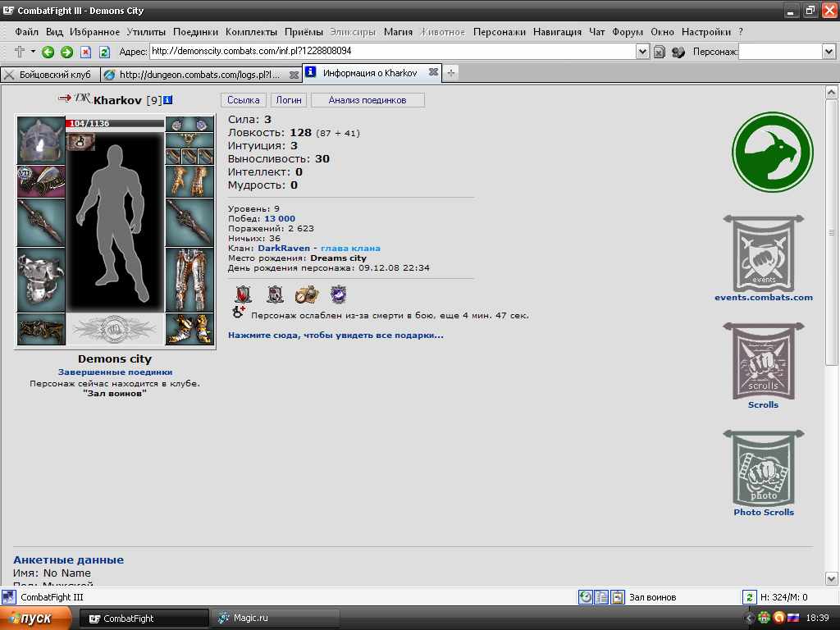Click the green Forward navigation arrow

[67, 52]
